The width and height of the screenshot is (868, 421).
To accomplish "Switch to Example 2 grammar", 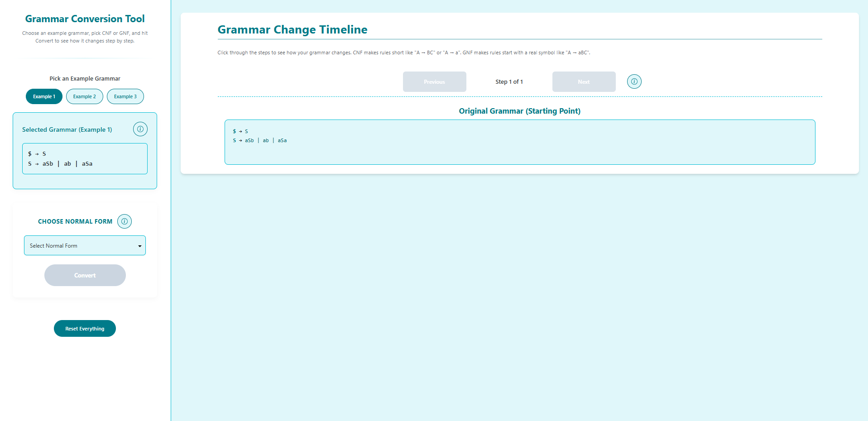I will click(84, 96).
